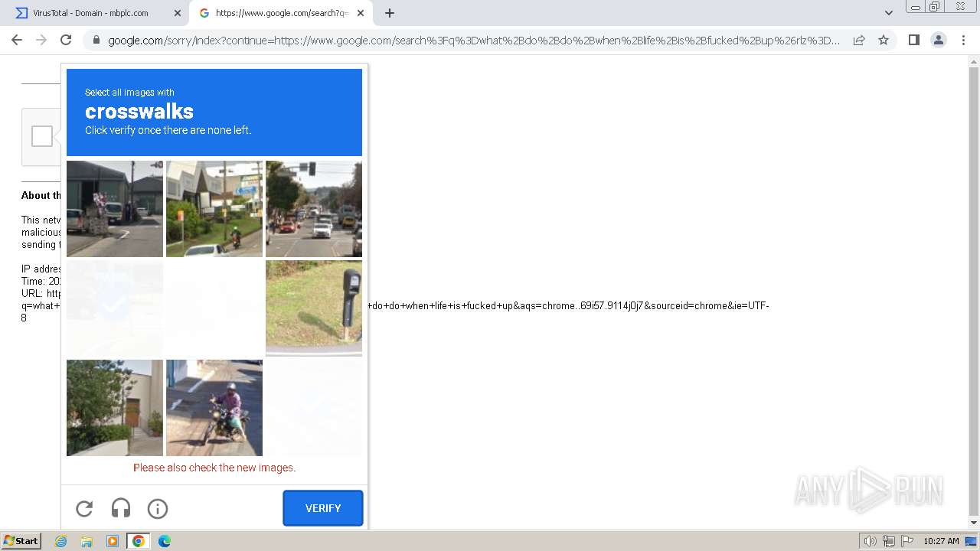The width and height of the screenshot is (980, 551).
Task: Open Chrome three-dot menu
Action: pos(963,40)
